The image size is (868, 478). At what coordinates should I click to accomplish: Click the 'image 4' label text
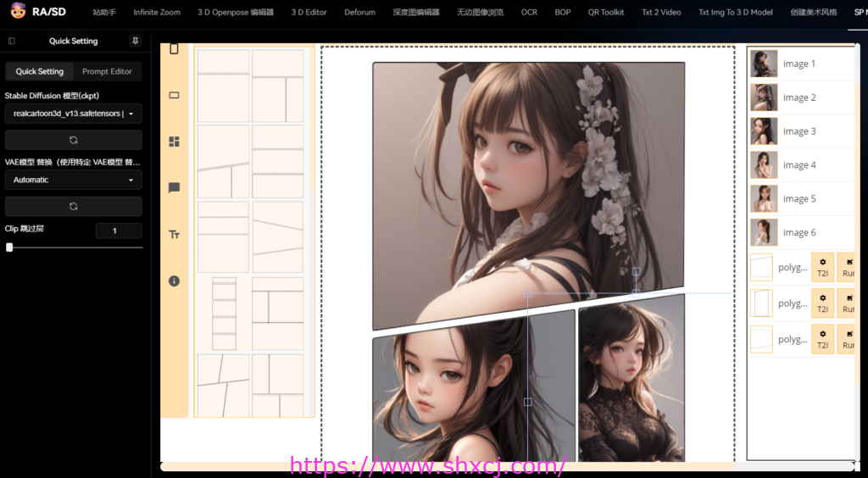click(799, 165)
